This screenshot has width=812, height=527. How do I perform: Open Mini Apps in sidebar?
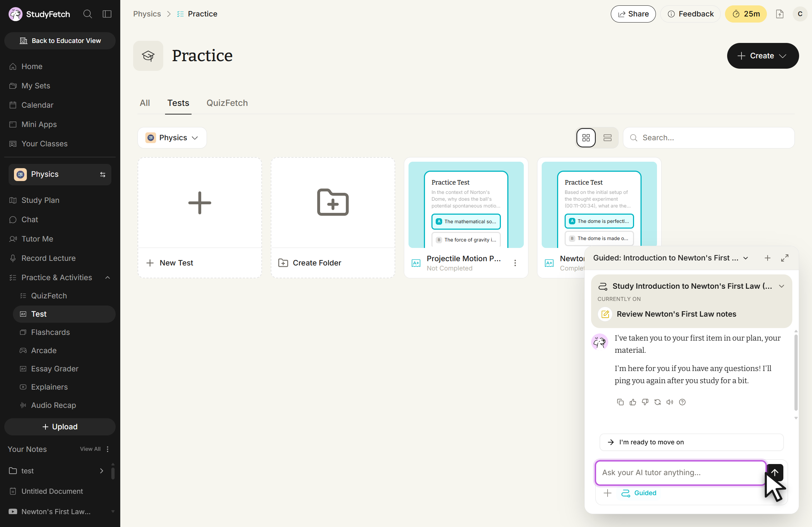pos(60,125)
